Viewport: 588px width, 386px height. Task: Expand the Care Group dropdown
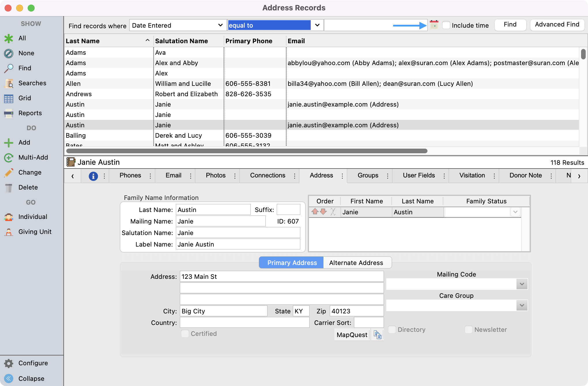pyautogui.click(x=522, y=305)
